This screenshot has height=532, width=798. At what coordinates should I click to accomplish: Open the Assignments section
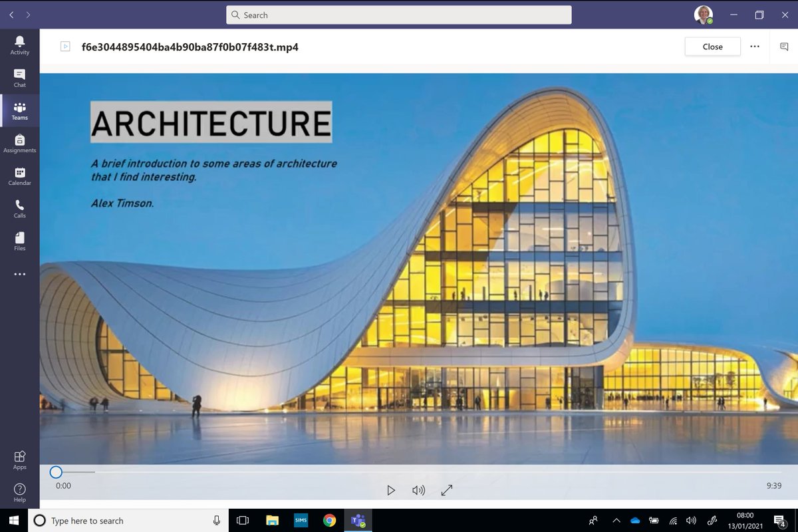point(19,142)
